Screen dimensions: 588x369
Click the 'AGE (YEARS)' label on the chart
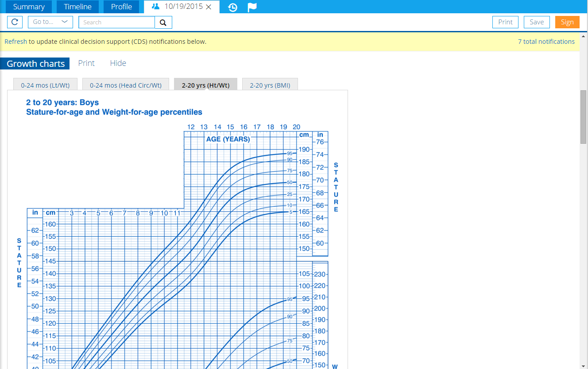[228, 139]
